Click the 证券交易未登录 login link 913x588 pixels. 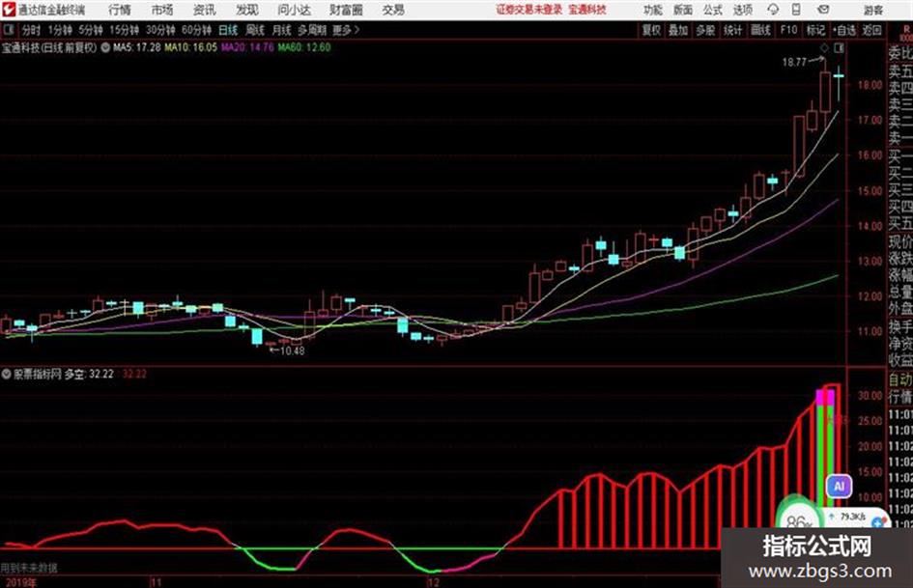529,10
